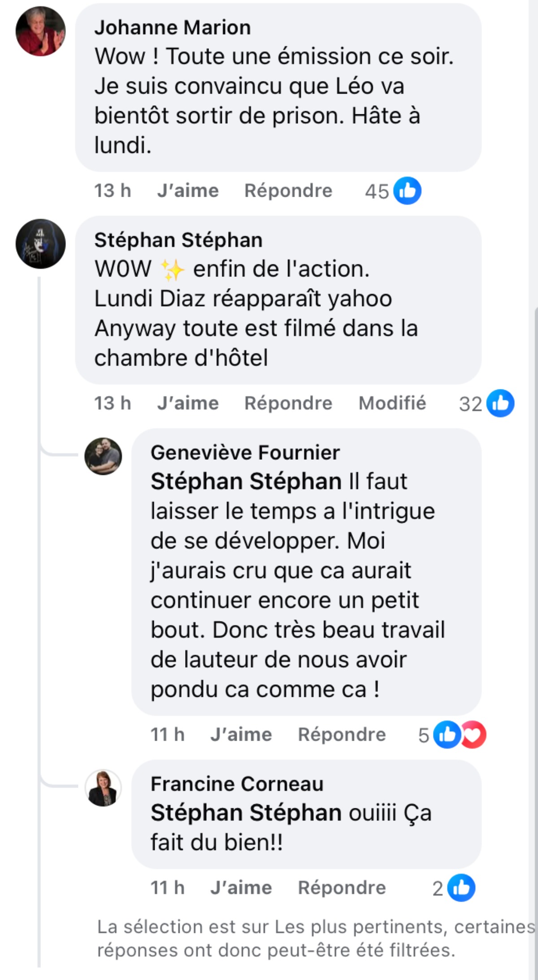Toggle J'aime on Francine Corneau's reply
The height and width of the screenshot is (980, 538).
coord(241,888)
